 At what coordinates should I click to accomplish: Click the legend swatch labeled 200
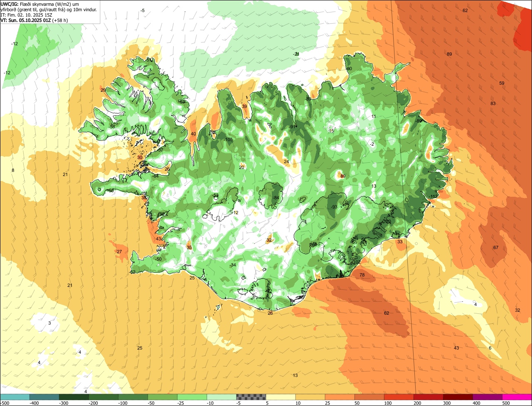(428, 397)
